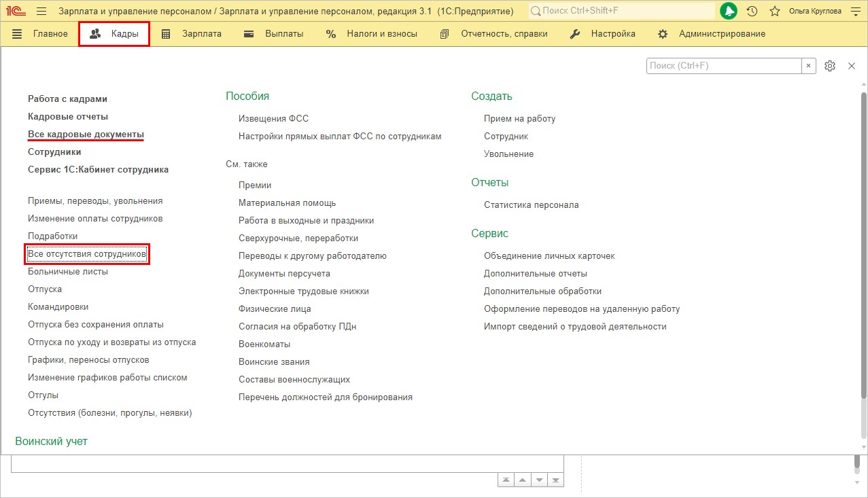This screenshot has height=498, width=868.
Task: Open Воинские звания
Action: pos(274,362)
